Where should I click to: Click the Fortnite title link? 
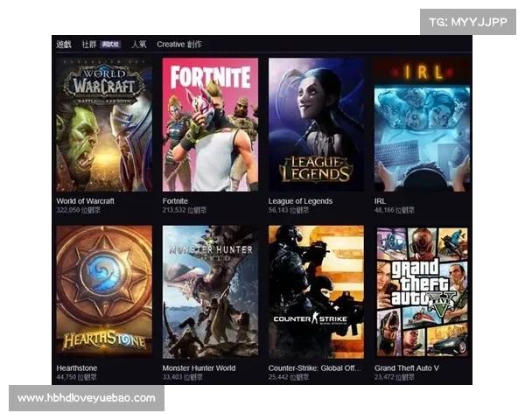click(x=175, y=201)
